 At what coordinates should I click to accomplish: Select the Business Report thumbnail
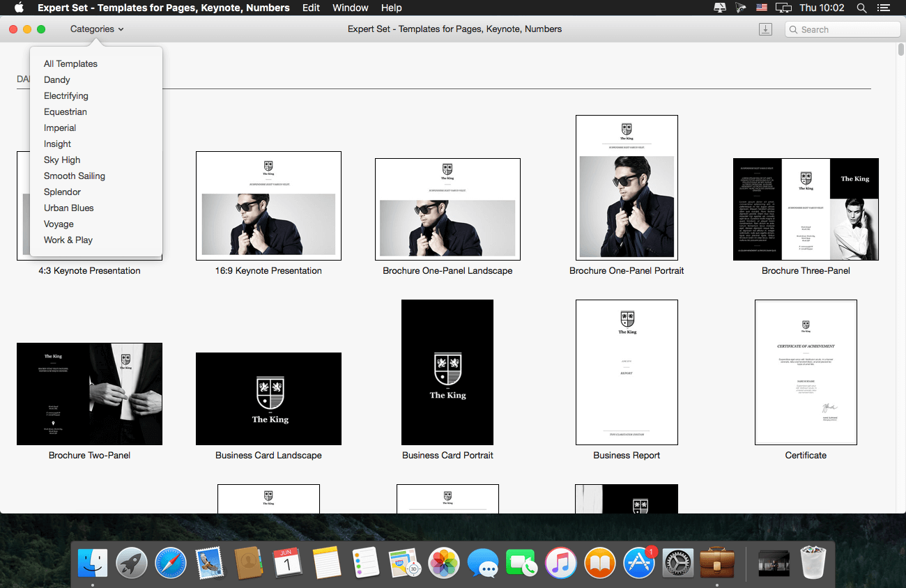[627, 372]
